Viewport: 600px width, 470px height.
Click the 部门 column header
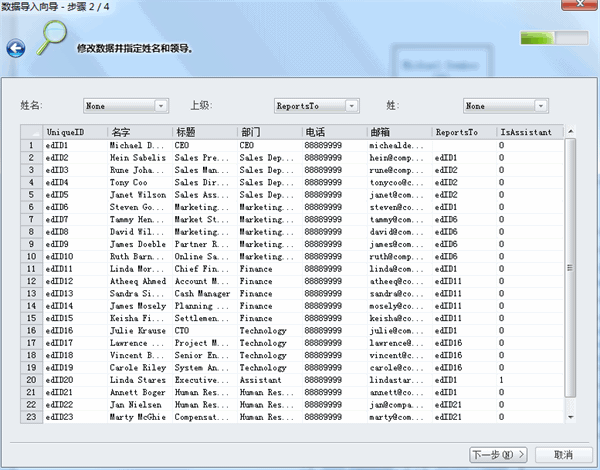pos(269,132)
